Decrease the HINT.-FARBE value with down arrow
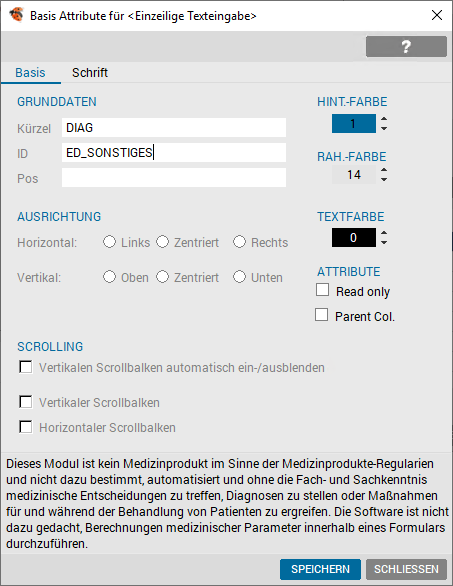The height and width of the screenshot is (586, 453). (384, 128)
